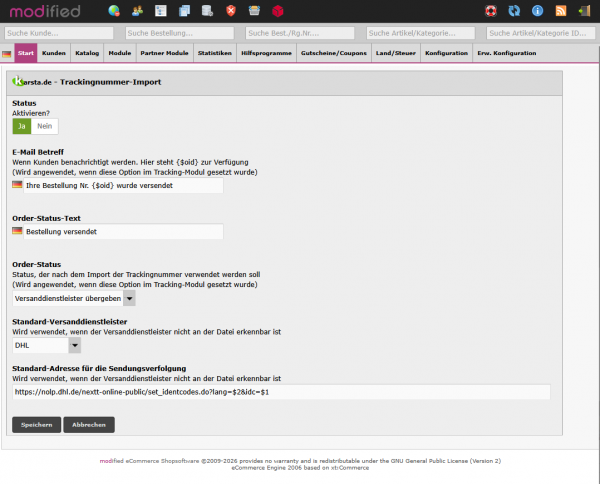Click the globe icon in top toolbar

(x=114, y=11)
